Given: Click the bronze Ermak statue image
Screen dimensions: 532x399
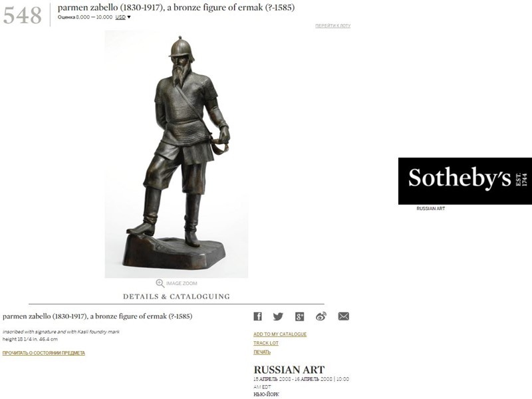Looking at the screenshot, I should tap(176, 154).
